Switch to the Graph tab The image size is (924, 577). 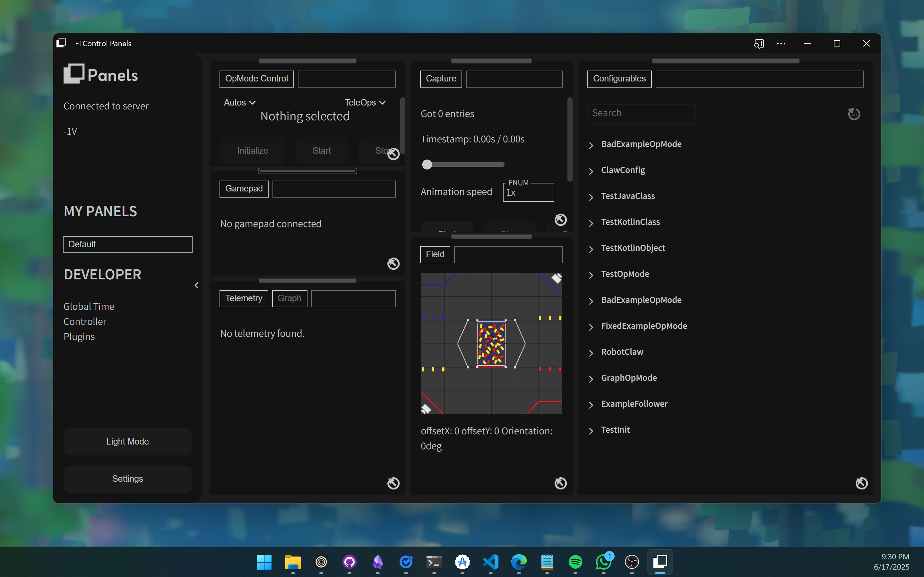pyautogui.click(x=289, y=298)
